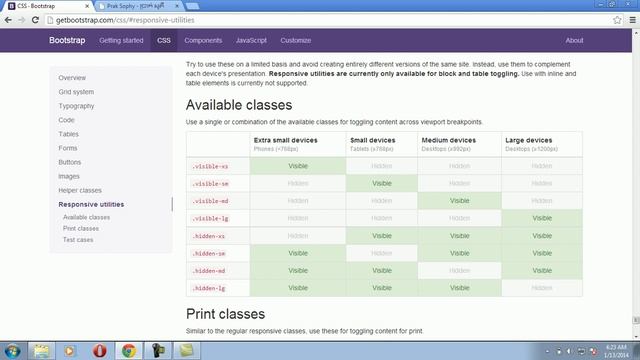Click the Large devices column header
The image size is (640, 360).
point(542,144)
